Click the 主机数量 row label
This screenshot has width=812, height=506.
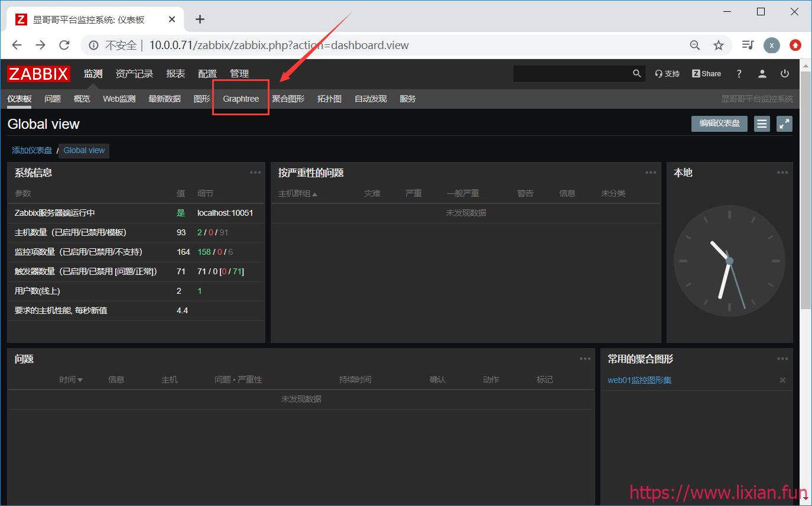[70, 232]
